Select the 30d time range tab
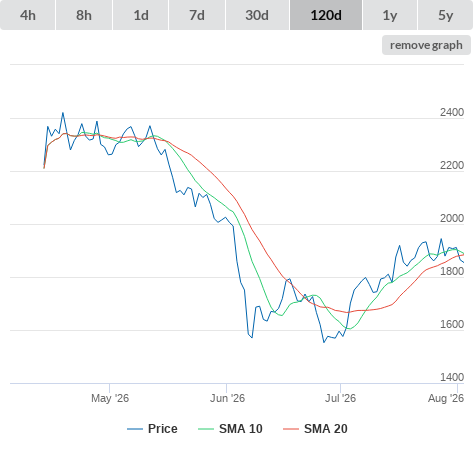The image size is (474, 455). tap(257, 15)
